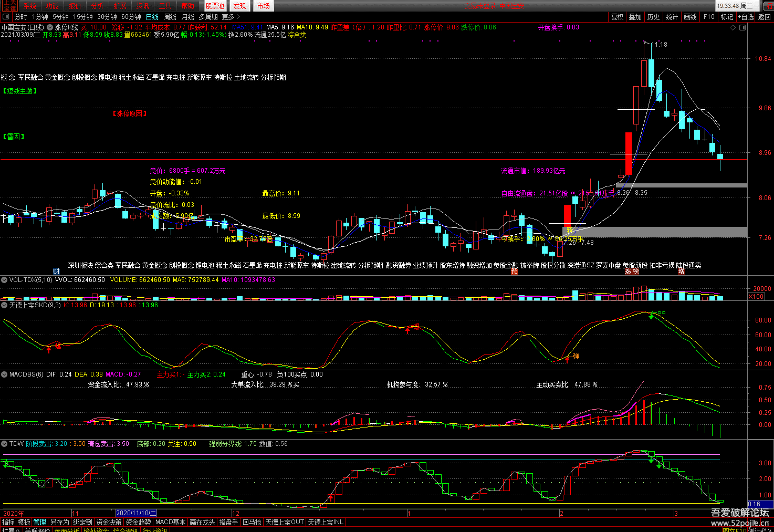The width and height of the screenshot is (774, 532).
Task: Select the 操盘手 template
Action: (x=228, y=522)
